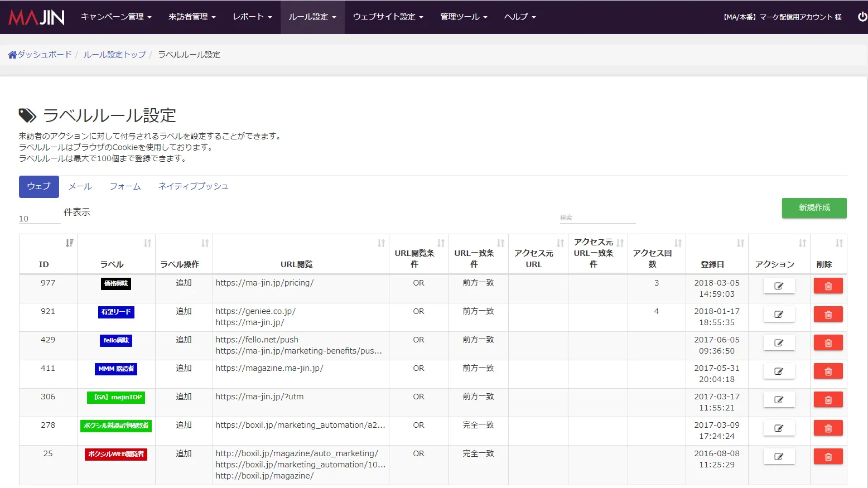Click the https://fello.net/push URL text
This screenshot has width=868, height=488.
point(257,340)
